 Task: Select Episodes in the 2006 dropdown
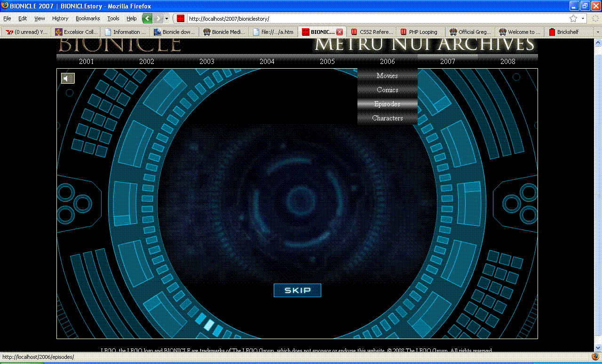[388, 104]
